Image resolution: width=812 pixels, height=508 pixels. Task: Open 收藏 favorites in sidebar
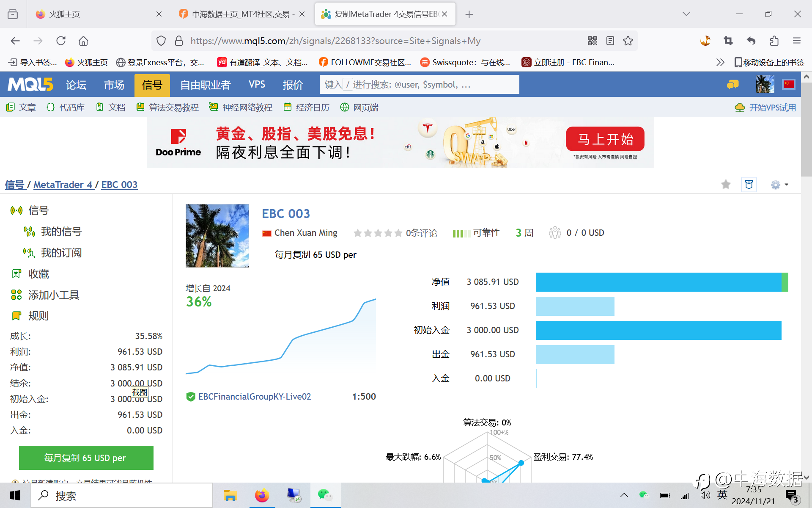[30, 274]
